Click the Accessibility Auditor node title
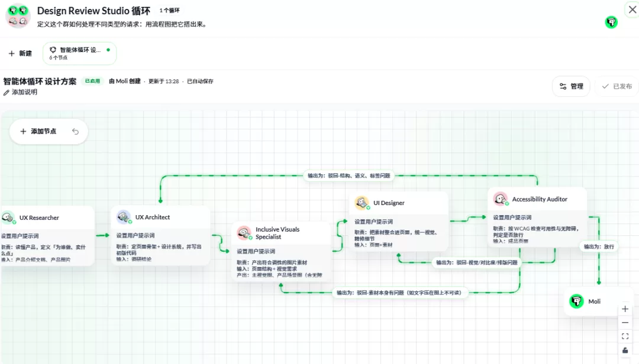Viewport: 639px width, 364px height. (540, 199)
